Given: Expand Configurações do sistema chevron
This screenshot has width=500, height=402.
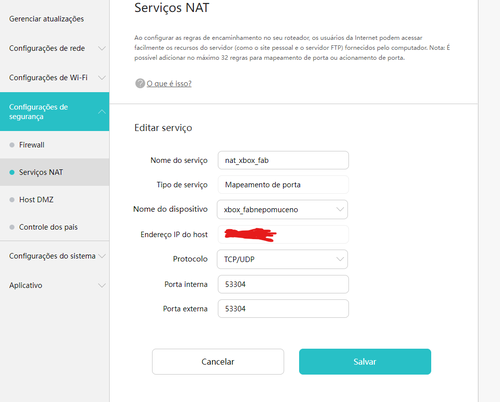Looking at the screenshot, I should [102, 256].
